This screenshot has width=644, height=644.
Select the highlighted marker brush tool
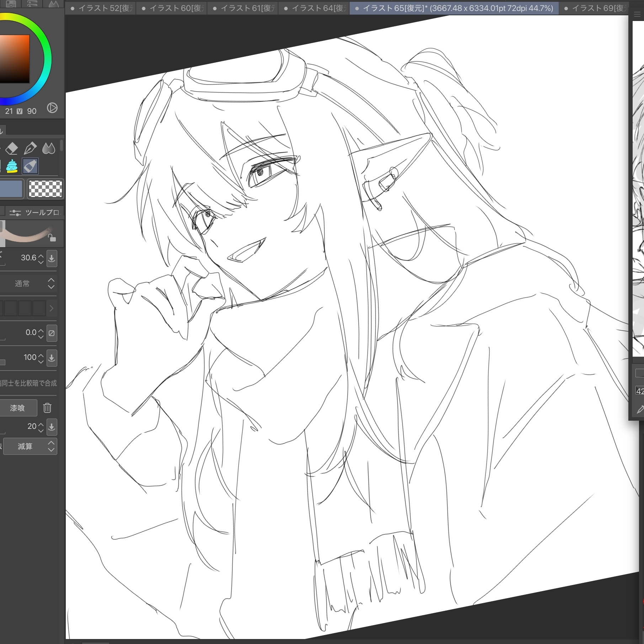tap(30, 166)
